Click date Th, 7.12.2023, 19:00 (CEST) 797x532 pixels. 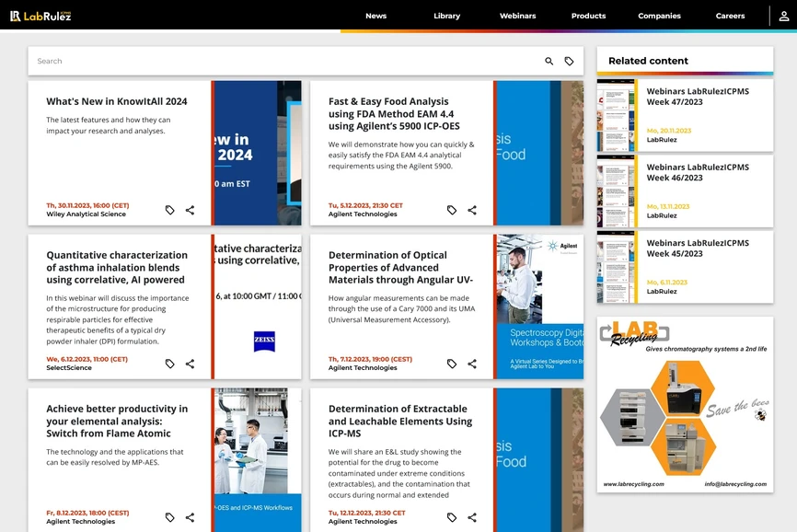[x=370, y=359]
